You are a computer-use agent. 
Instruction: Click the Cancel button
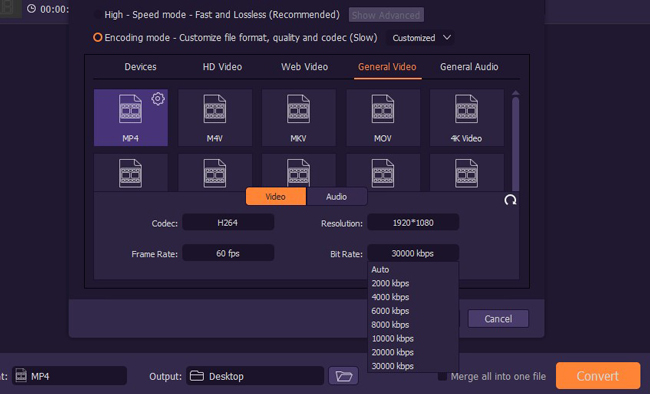[x=498, y=319]
